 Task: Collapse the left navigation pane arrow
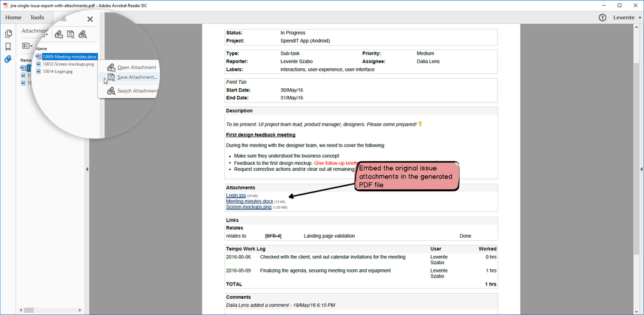tap(87, 169)
